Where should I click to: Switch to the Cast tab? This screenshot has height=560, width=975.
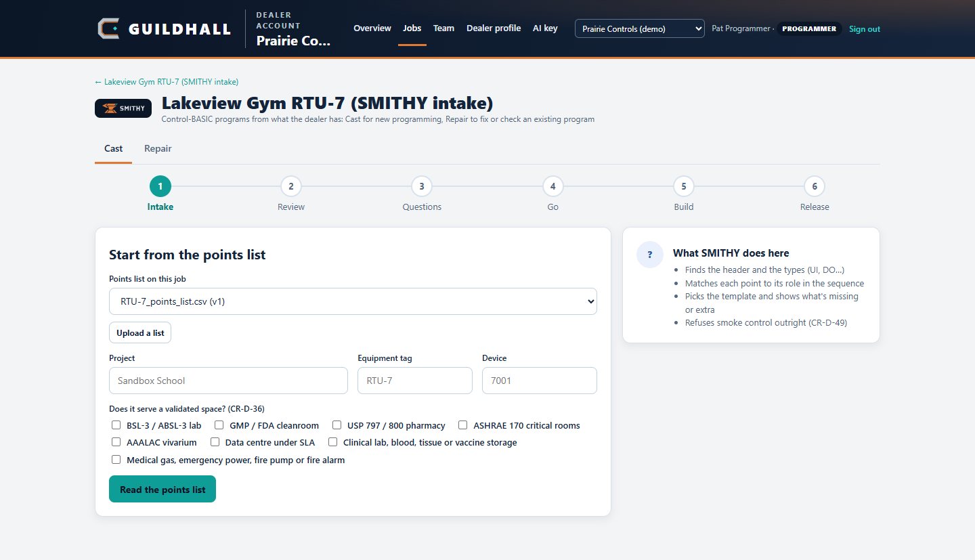coord(114,149)
